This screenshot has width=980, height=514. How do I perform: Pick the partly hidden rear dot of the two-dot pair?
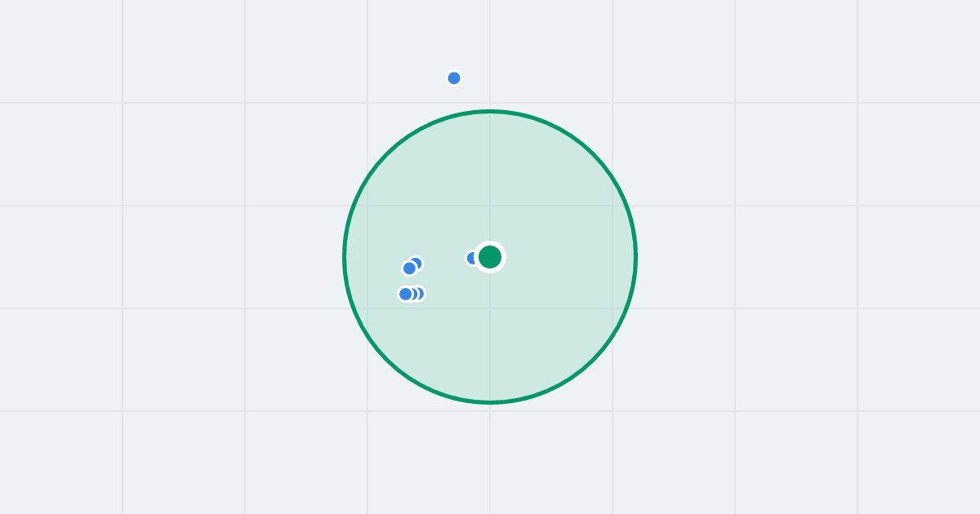click(x=417, y=262)
